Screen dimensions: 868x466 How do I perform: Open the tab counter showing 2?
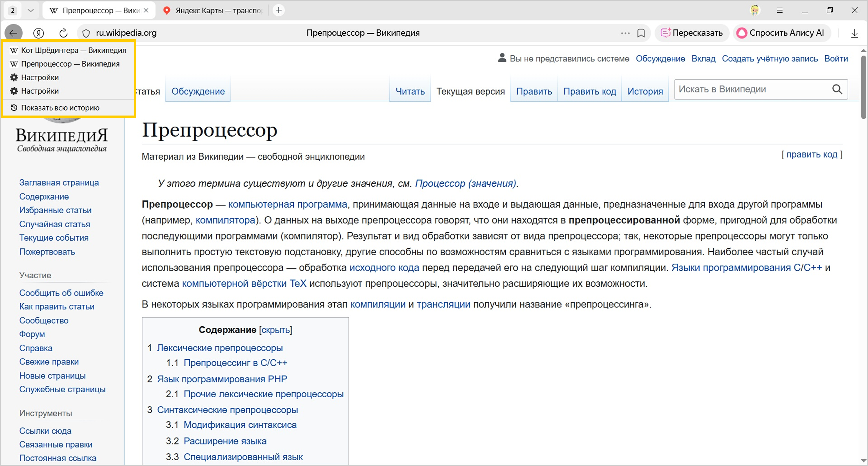point(13,10)
